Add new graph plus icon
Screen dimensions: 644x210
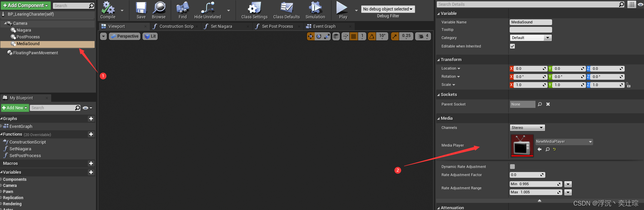[x=91, y=118]
